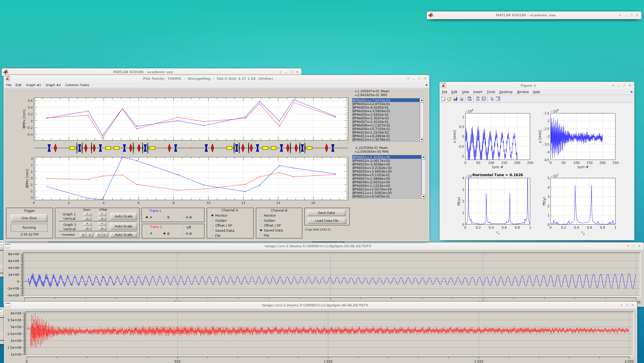Open the Common Tasks menu
Viewport: 644px width, 363px height.
[77, 85]
